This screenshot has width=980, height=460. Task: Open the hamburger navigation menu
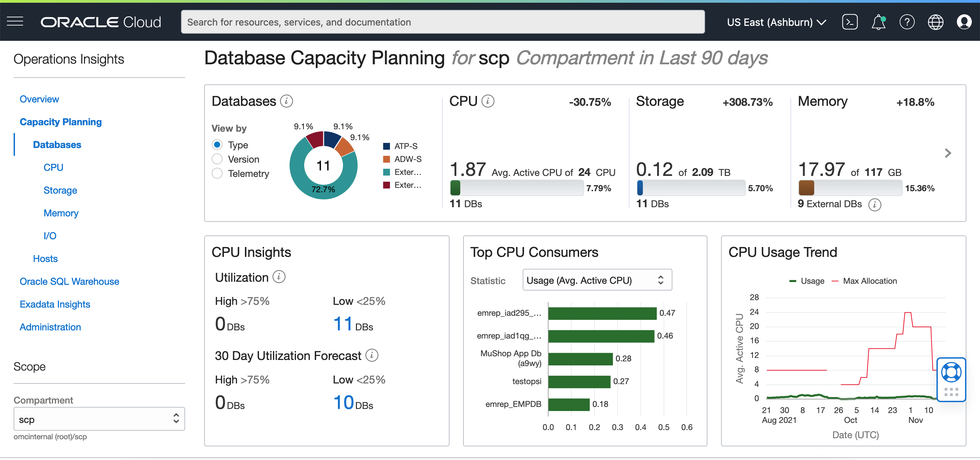click(x=15, y=22)
